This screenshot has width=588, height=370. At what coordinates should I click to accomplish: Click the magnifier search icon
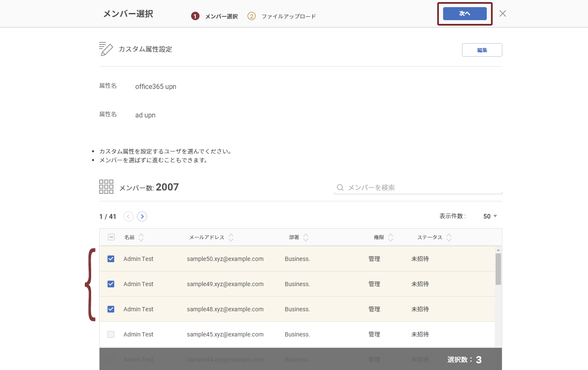(x=340, y=188)
